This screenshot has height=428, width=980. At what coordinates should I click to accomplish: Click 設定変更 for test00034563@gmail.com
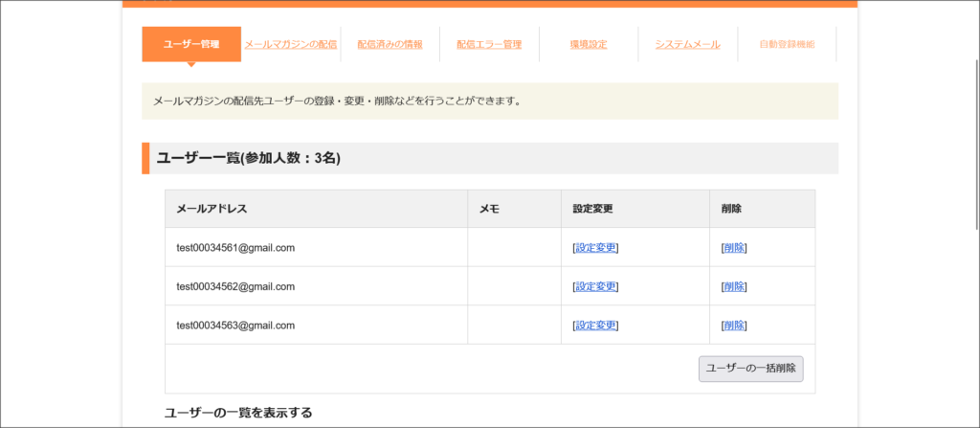pos(595,326)
